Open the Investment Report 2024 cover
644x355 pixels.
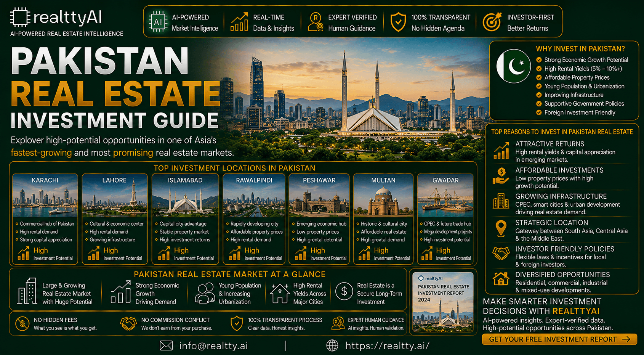[443, 302]
